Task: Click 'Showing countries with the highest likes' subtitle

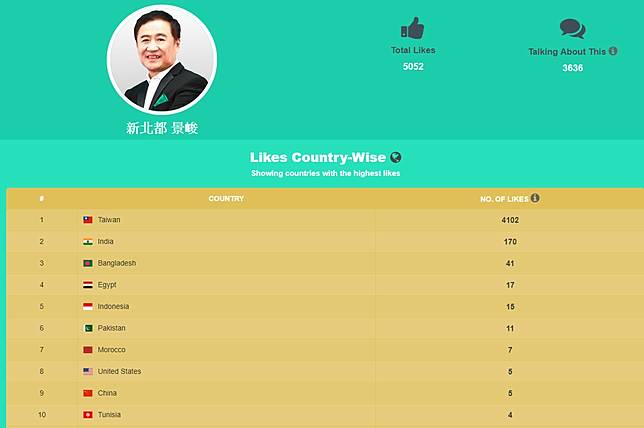Action: [x=326, y=173]
